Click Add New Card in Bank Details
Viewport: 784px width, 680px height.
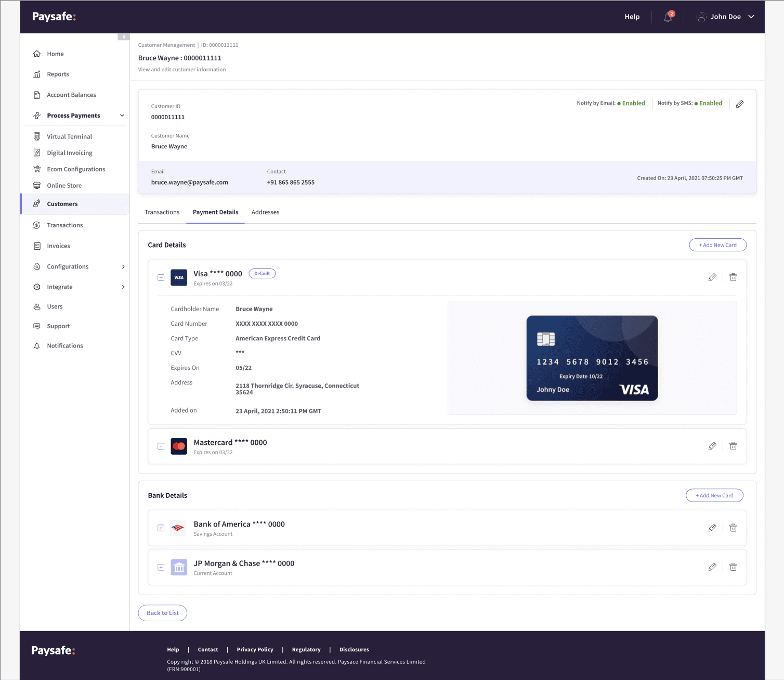pos(715,495)
